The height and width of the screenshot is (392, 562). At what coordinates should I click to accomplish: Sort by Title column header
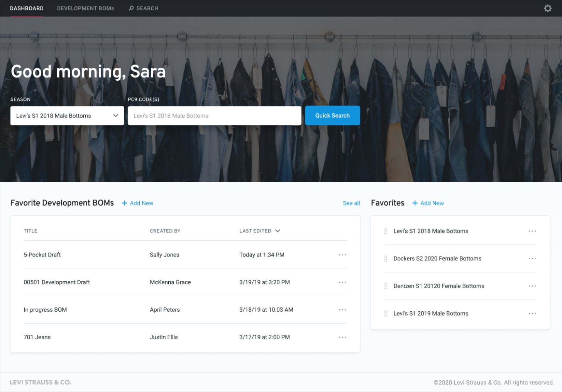(30, 231)
